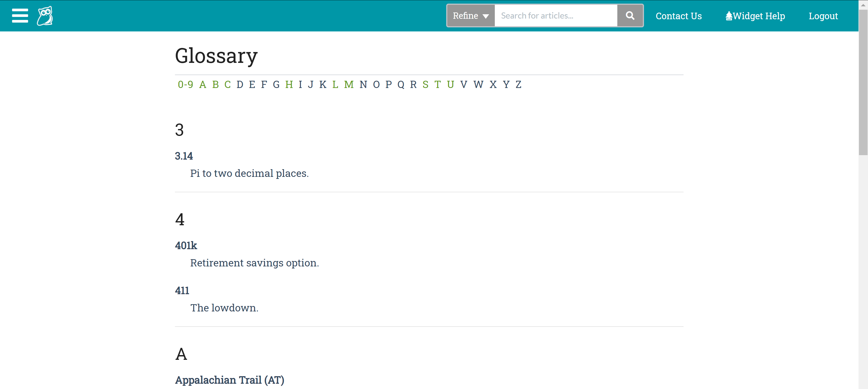Click the owl logo icon

pos(45,16)
